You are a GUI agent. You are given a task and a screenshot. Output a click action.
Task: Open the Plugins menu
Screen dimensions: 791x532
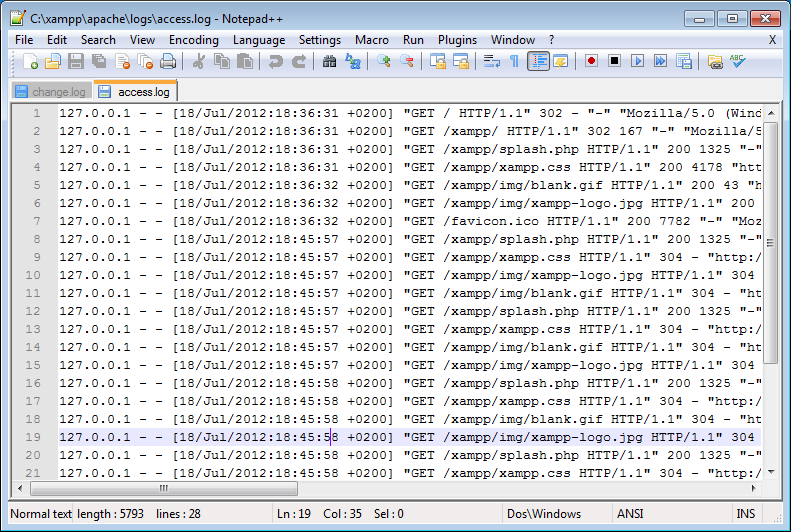457,40
